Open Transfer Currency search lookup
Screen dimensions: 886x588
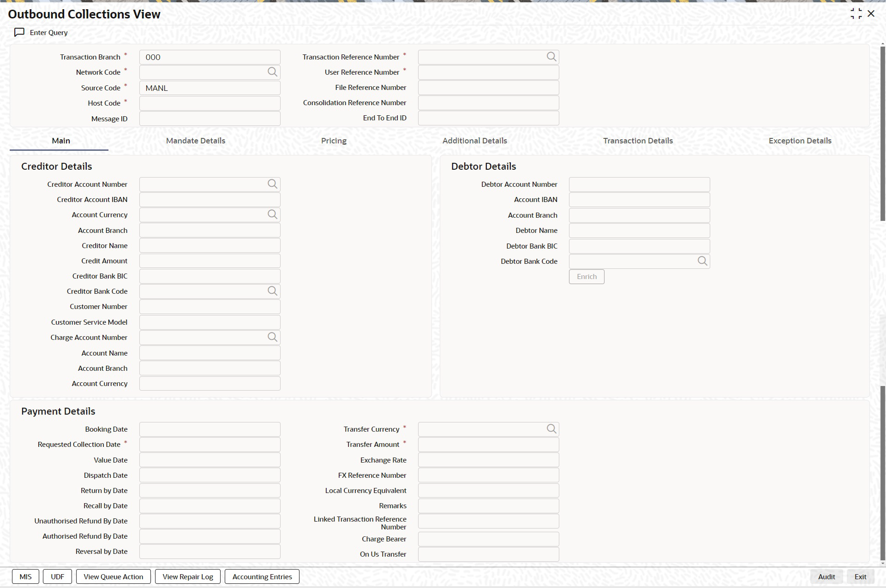tap(551, 429)
